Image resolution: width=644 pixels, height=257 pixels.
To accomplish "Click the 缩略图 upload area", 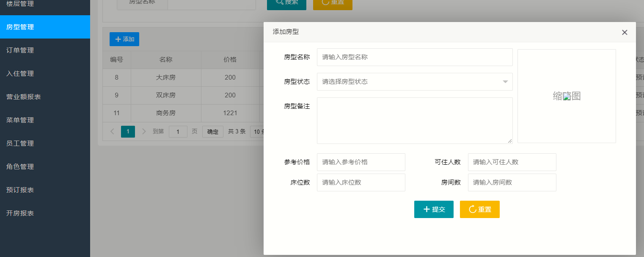I will (567, 96).
